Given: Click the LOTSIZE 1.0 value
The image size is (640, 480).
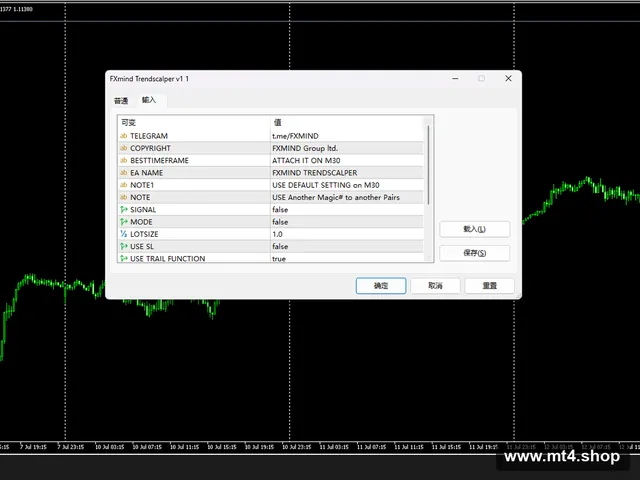Looking at the screenshot, I should coord(347,234).
